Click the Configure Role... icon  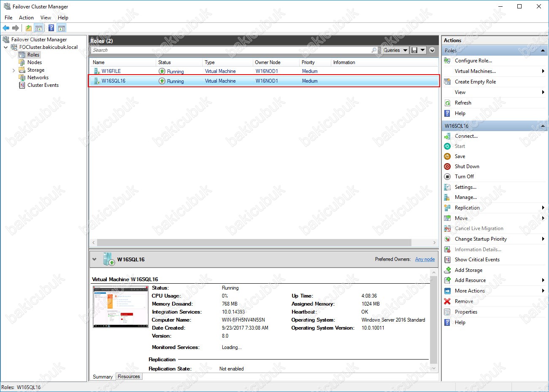coord(447,61)
